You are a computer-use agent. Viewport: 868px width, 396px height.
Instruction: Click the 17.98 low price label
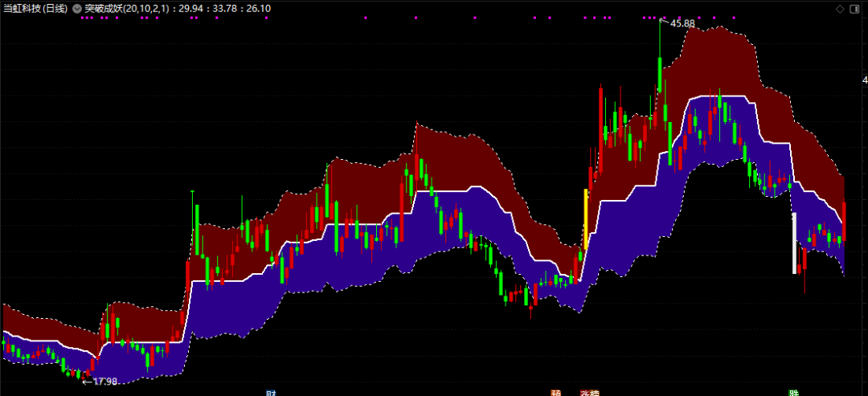104,381
